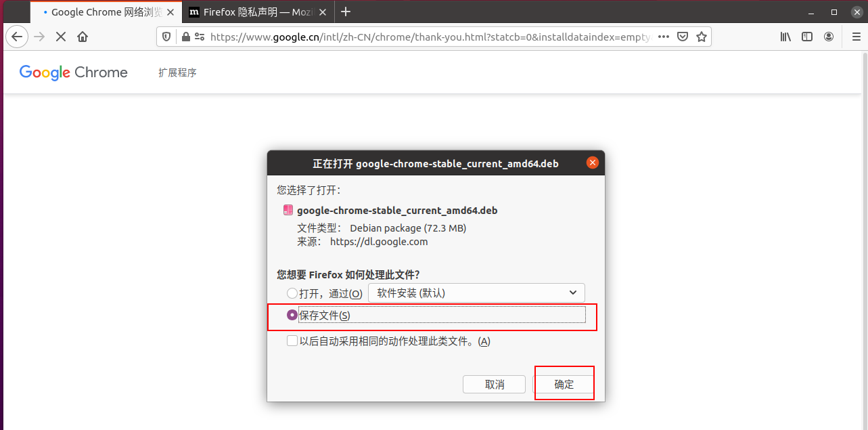Check 以后自动采用相同的动作处理此类文件
Viewport: 868px width, 430px height.
pos(292,341)
